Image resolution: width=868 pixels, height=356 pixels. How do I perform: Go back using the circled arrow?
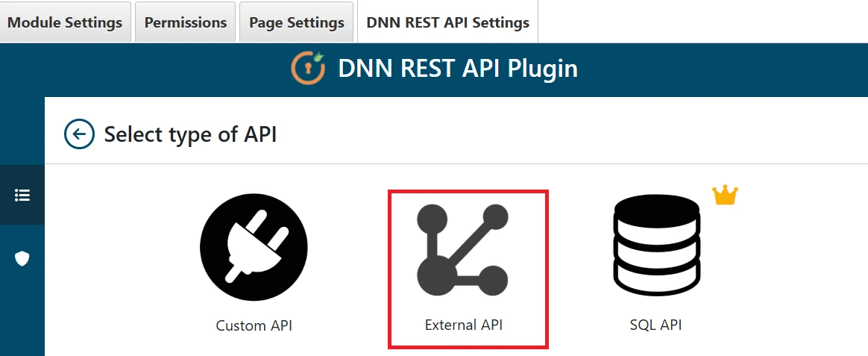point(79,134)
